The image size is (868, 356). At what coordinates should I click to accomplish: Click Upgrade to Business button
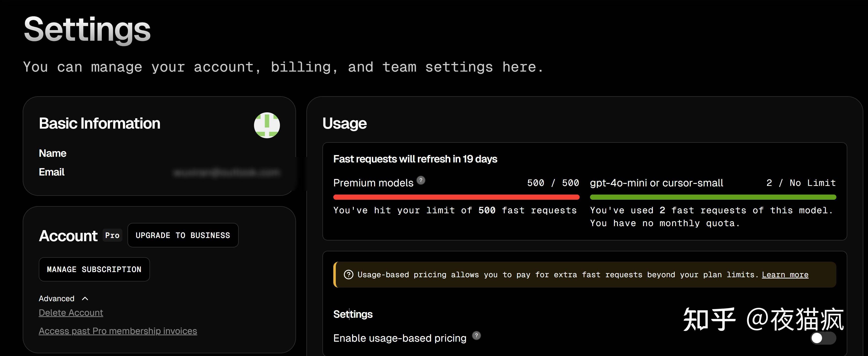pyautogui.click(x=183, y=235)
